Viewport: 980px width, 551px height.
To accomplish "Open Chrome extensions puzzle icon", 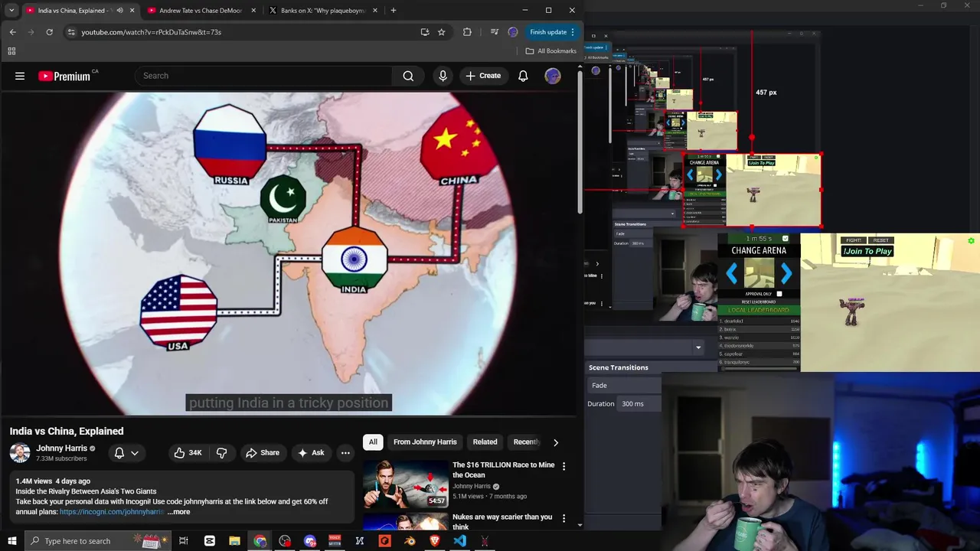I will 467,32.
